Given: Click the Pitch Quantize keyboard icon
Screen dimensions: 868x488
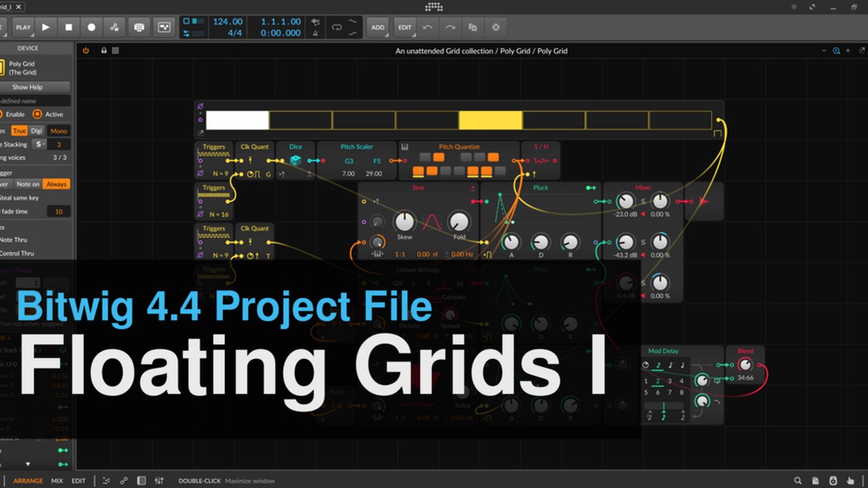Looking at the screenshot, I should click(404, 146).
